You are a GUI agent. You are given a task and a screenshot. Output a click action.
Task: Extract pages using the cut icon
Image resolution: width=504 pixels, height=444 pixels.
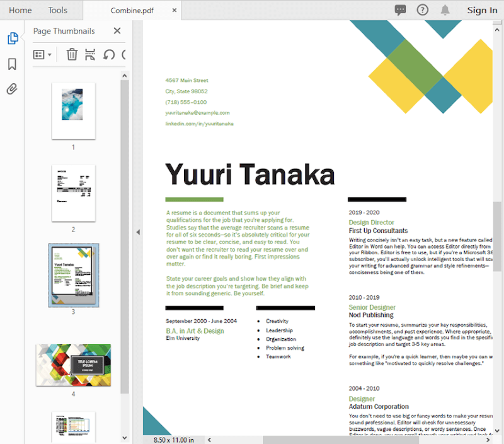pyautogui.click(x=89, y=54)
